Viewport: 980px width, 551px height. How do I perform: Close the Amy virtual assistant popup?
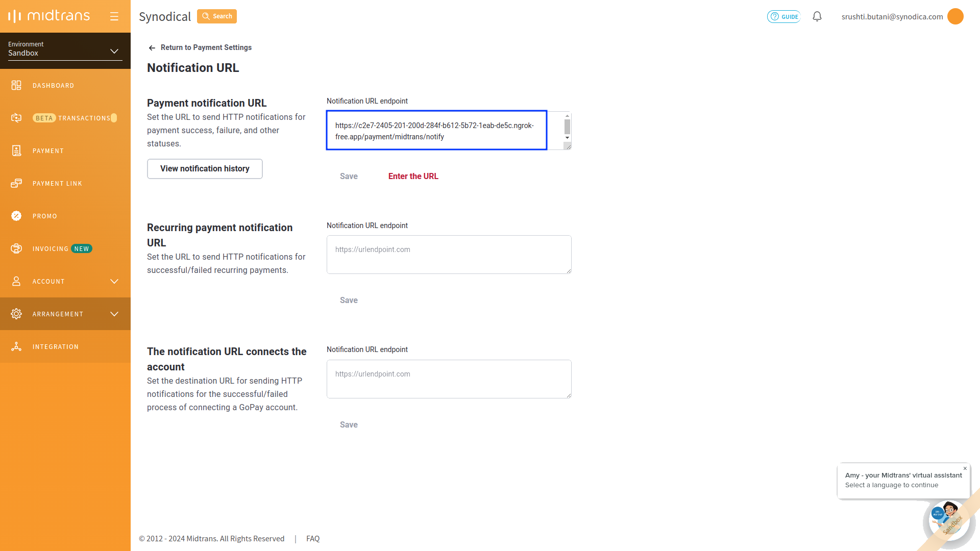[965, 468]
